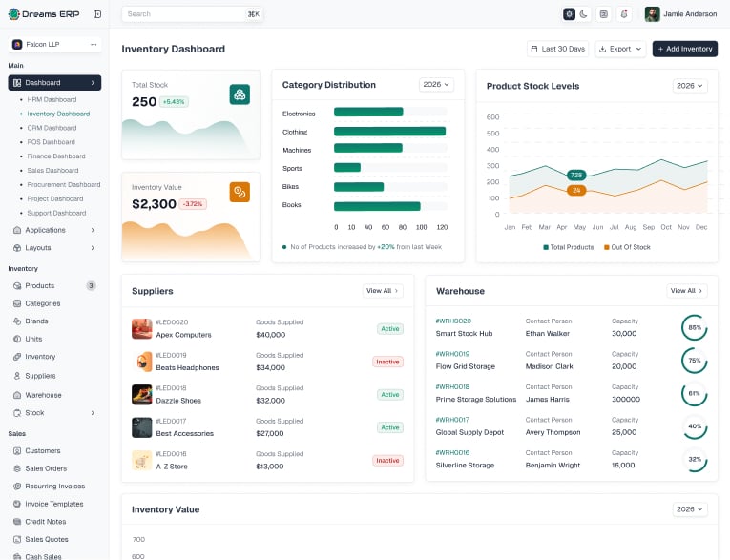
Task: Click View All in Suppliers panel
Action: pyautogui.click(x=383, y=290)
